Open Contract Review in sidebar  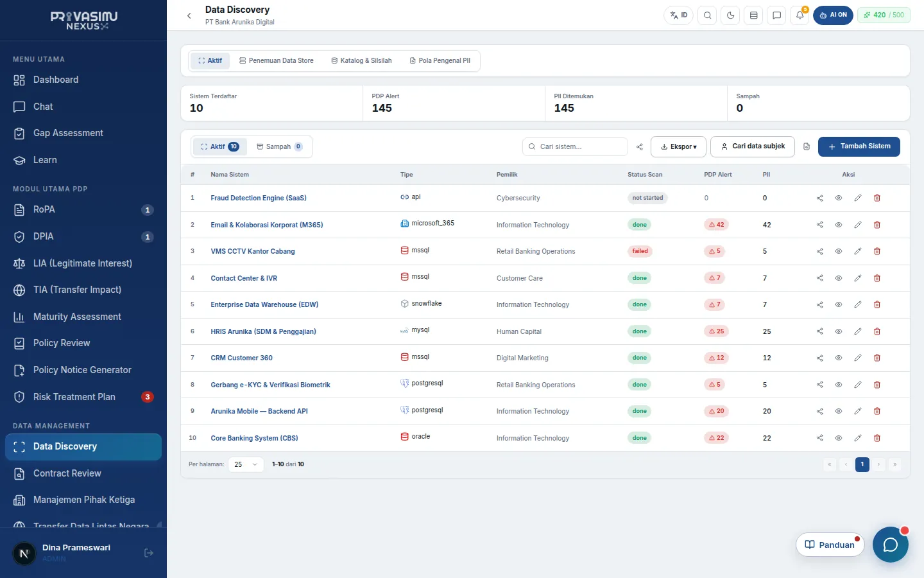[x=83, y=473]
